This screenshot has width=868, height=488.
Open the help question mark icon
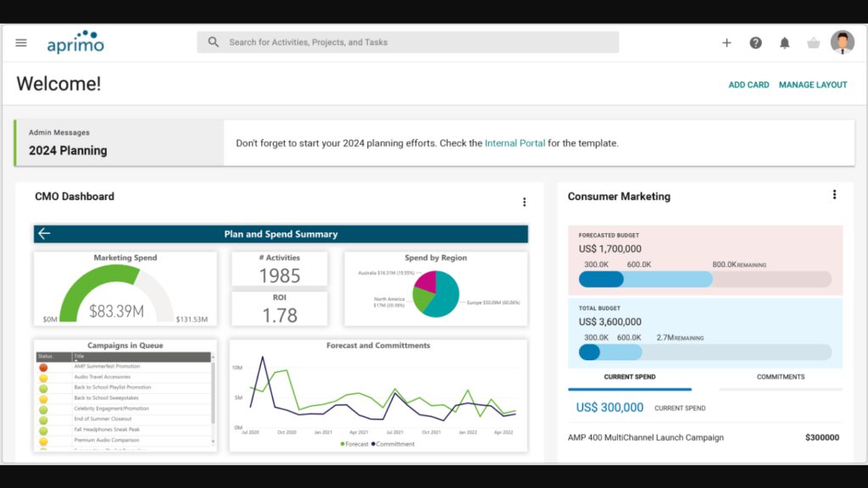tap(755, 43)
